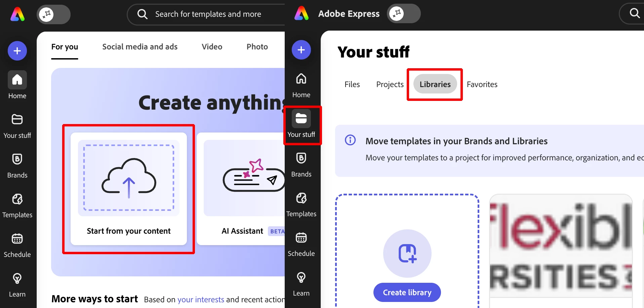This screenshot has width=644, height=308.
Task: Click the Start from your content card
Action: click(129, 189)
